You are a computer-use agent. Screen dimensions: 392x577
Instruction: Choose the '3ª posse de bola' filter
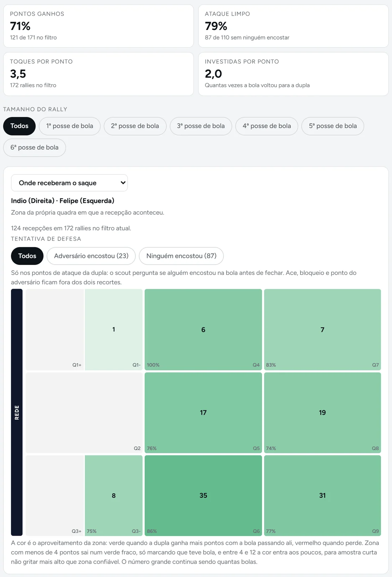(201, 126)
